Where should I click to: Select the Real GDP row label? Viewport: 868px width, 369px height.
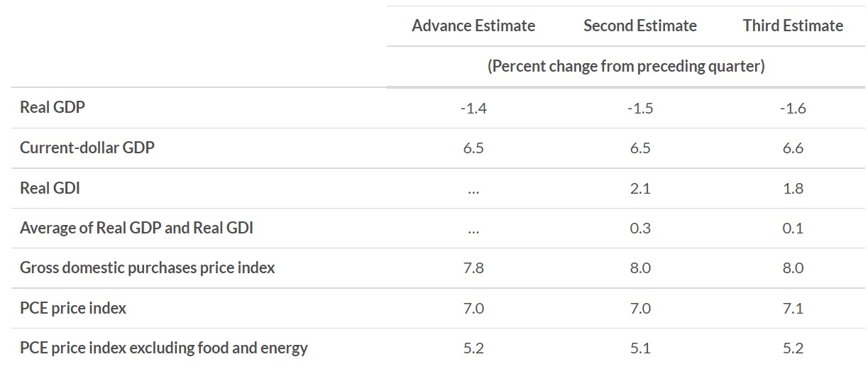53,108
